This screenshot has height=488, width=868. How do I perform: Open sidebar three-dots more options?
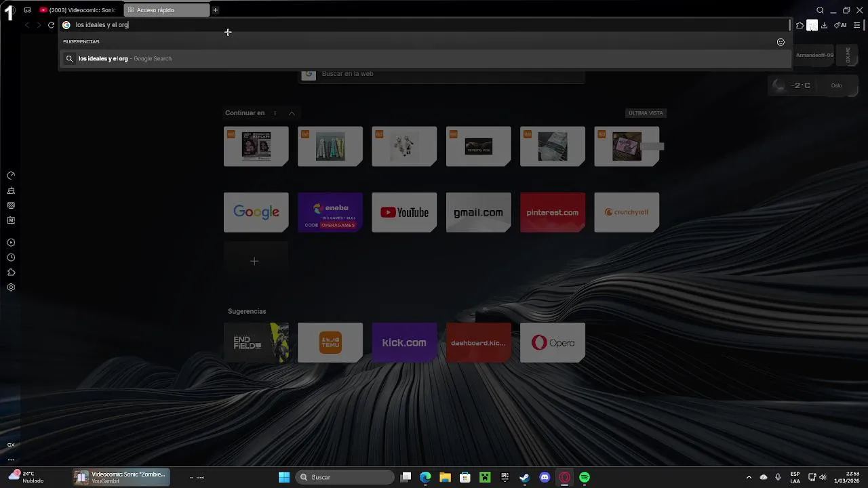11,459
